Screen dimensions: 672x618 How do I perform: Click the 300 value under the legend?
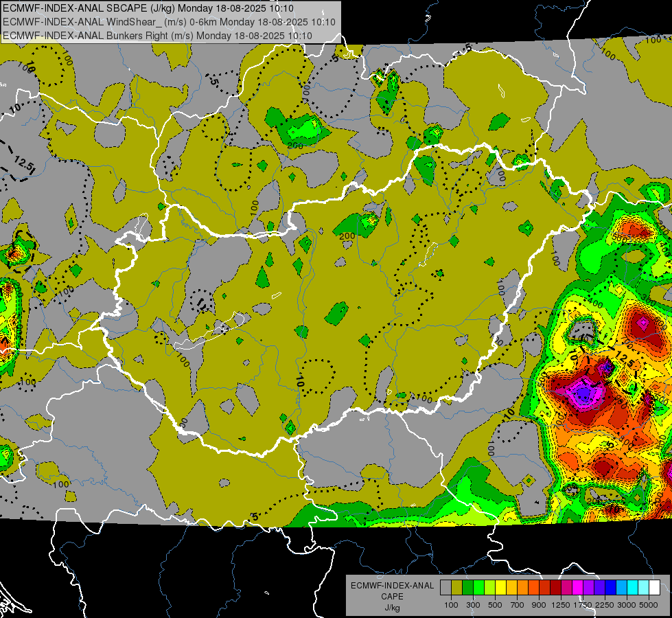coord(473,605)
